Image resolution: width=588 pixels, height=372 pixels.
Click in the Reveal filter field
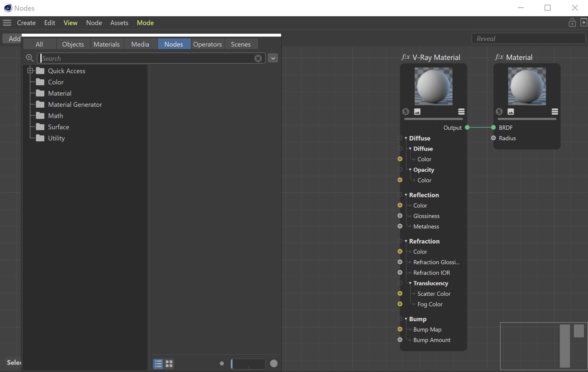(528, 39)
